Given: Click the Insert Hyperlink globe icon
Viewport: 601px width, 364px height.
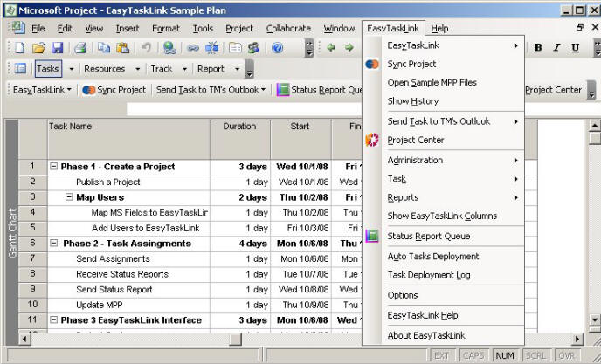Looking at the screenshot, I should (169, 47).
